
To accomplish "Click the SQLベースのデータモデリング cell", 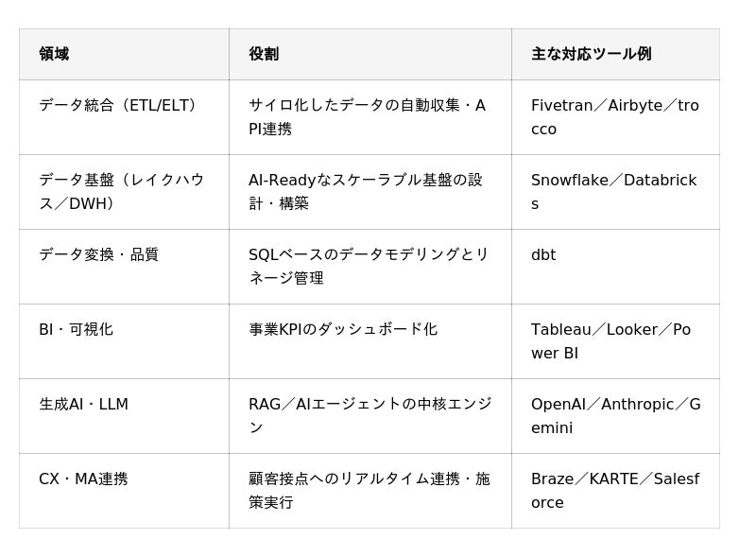I will 370,267.
